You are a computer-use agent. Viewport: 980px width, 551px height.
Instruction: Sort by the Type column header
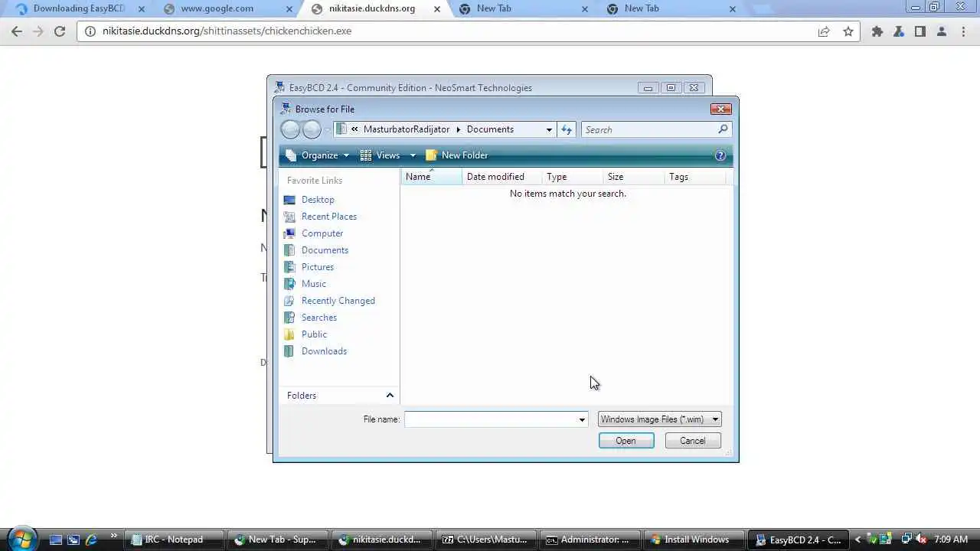point(572,177)
